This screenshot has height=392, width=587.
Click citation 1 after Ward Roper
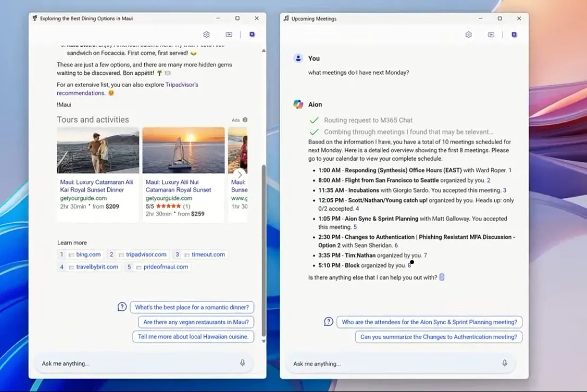point(510,170)
